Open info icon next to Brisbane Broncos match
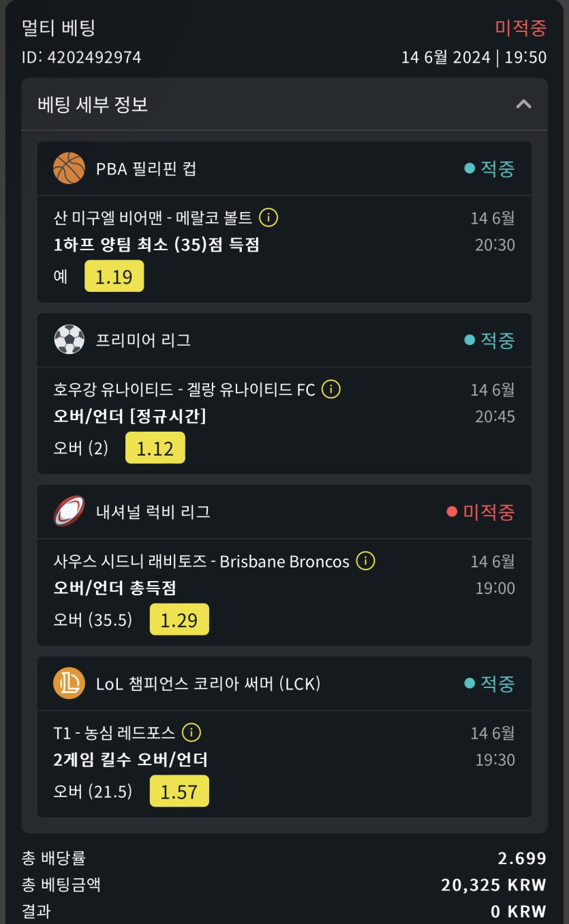This screenshot has height=924, width=569. pyautogui.click(x=366, y=561)
